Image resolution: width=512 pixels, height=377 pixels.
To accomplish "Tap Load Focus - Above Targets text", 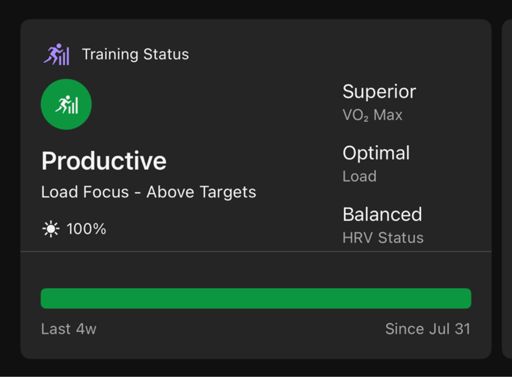I will point(149,192).
